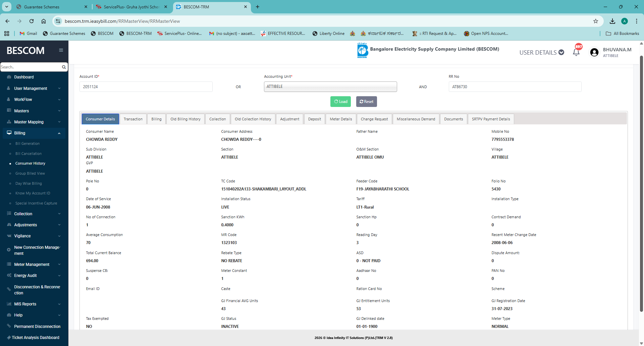Collapse the Billing menu

point(34,133)
